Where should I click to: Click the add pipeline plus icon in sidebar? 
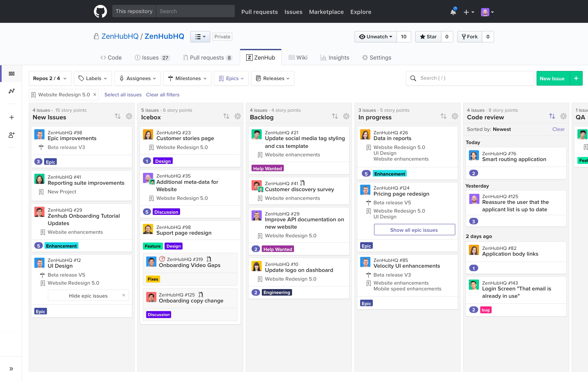point(11,117)
